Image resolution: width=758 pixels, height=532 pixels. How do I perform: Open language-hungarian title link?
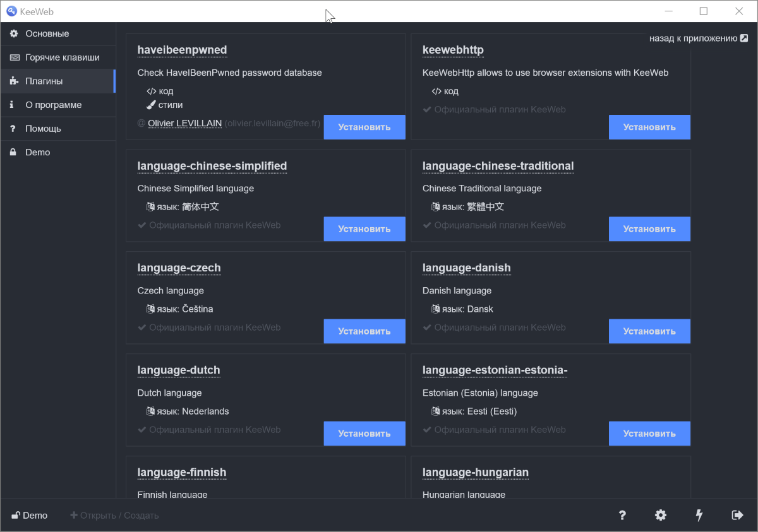click(x=476, y=473)
